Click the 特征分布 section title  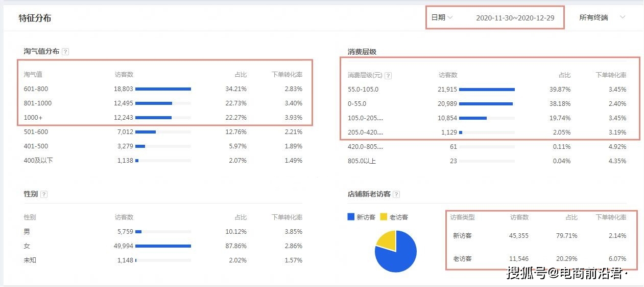coord(35,18)
